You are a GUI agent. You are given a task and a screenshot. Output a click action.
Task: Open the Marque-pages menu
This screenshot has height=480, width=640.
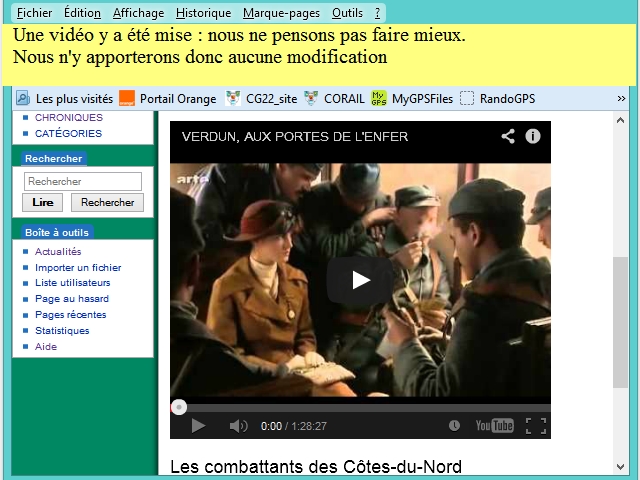(x=281, y=13)
